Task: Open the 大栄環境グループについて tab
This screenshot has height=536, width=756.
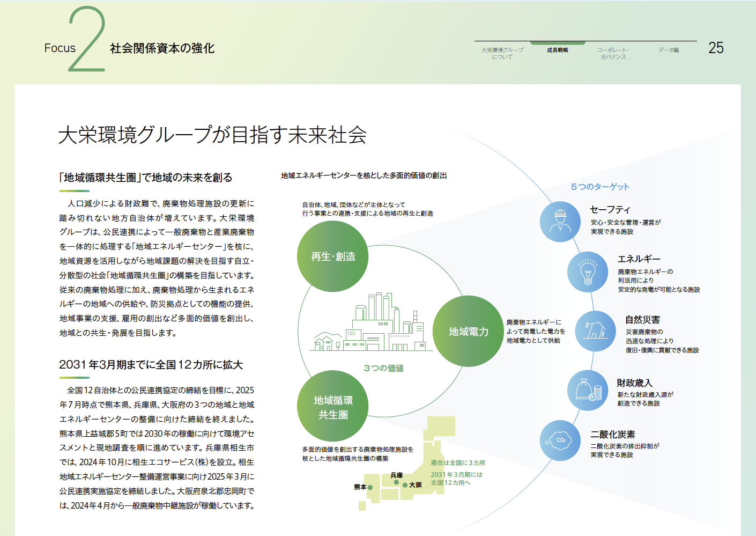Action: [502, 53]
